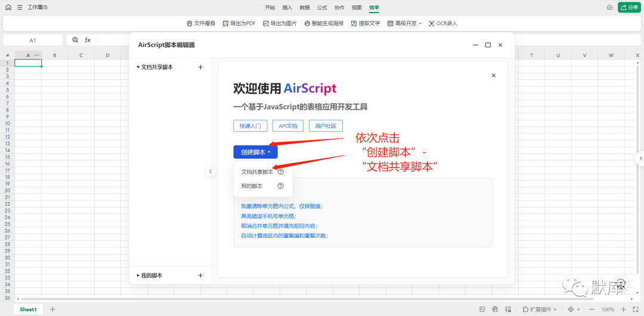Open the 高级开发 dropdown
Viewport: 644px width, 316px height.
pyautogui.click(x=404, y=23)
